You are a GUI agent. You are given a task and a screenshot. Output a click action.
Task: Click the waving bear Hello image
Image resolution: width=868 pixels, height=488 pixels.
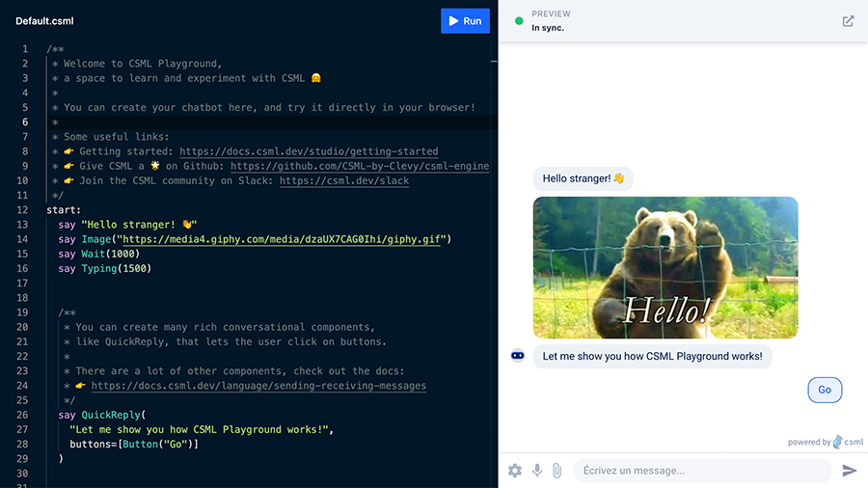pos(665,267)
